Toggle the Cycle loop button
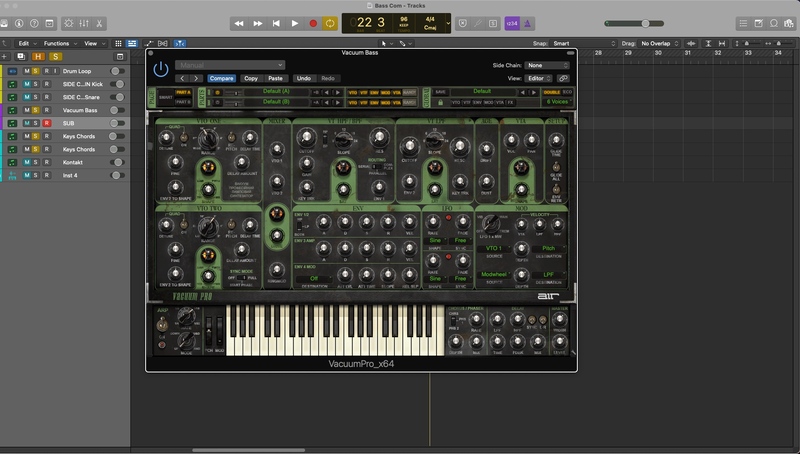800x454 pixels. pos(330,22)
